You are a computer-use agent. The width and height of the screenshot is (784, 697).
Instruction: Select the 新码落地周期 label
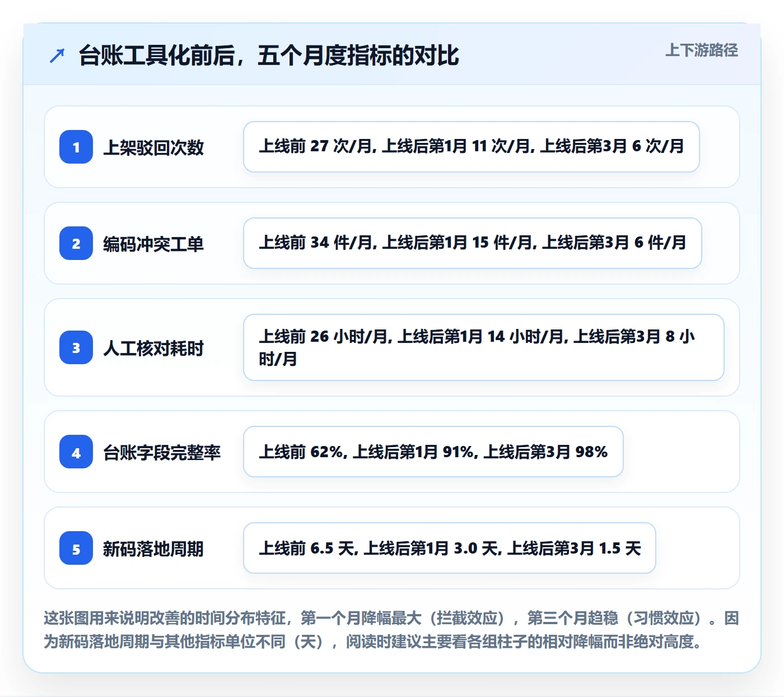tap(153, 549)
